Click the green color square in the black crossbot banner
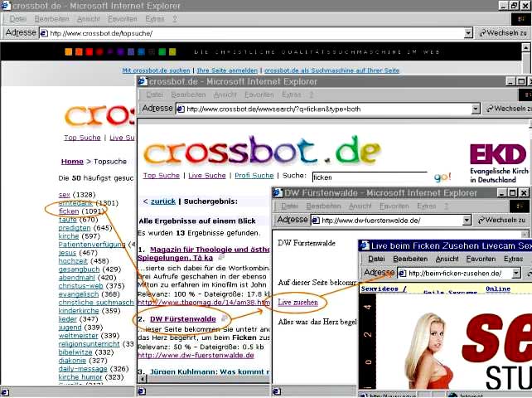Screen dimensions: 532x398 pos(162,51)
